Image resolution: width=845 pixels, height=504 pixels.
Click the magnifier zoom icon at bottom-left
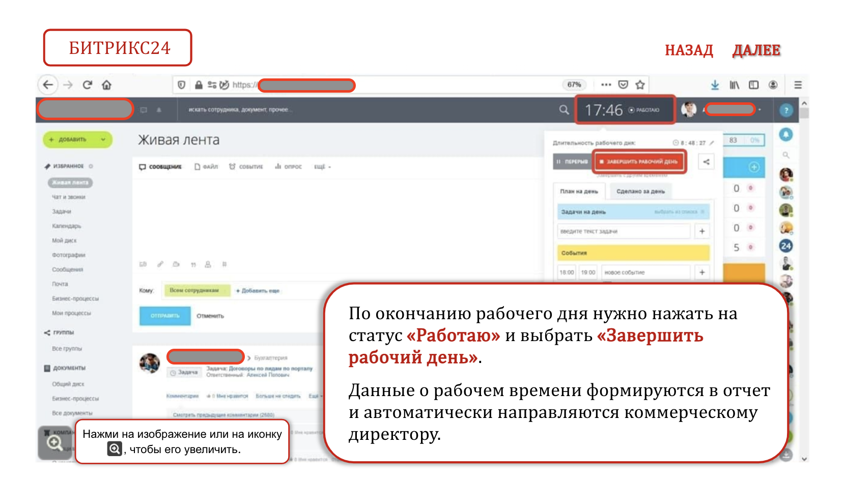point(55,443)
